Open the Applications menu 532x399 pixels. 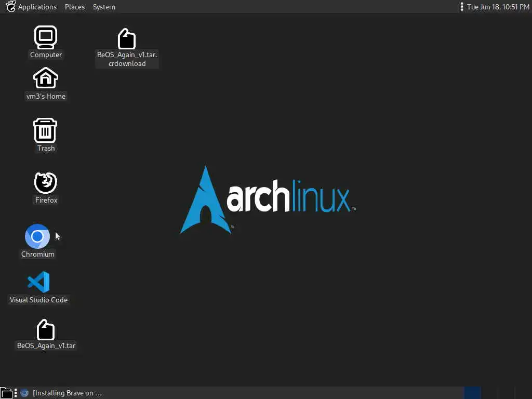coord(37,7)
